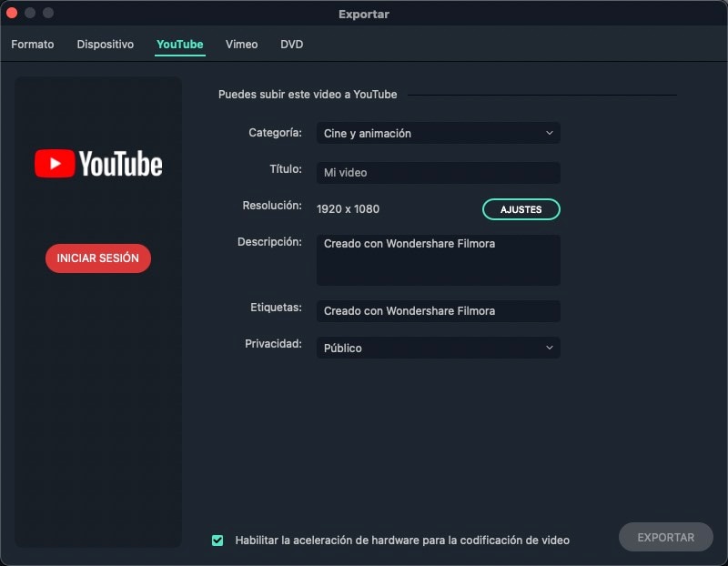This screenshot has width=728, height=566.
Task: Open the Dispositivo tab
Action: [106, 44]
